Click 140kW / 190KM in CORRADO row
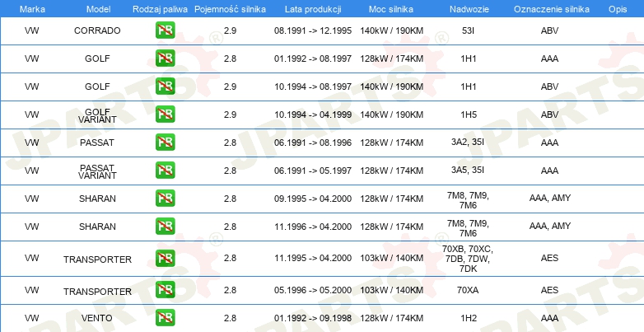This screenshot has height=332, width=644. (391, 30)
